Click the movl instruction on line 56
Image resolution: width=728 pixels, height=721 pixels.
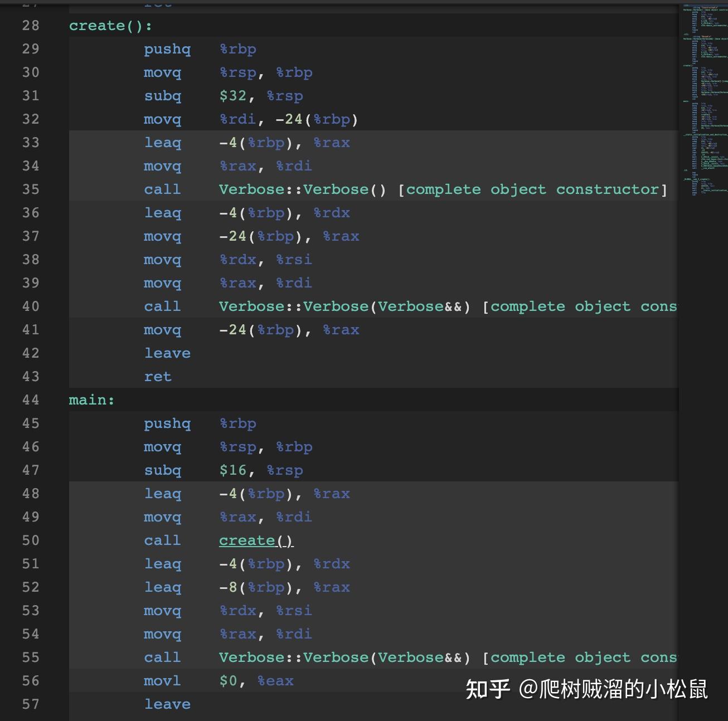(x=162, y=681)
